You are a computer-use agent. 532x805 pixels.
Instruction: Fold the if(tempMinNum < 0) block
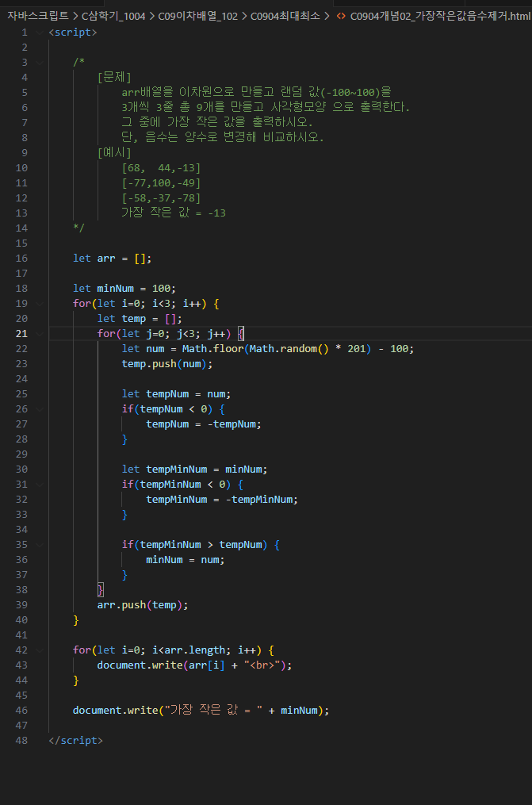(x=40, y=484)
